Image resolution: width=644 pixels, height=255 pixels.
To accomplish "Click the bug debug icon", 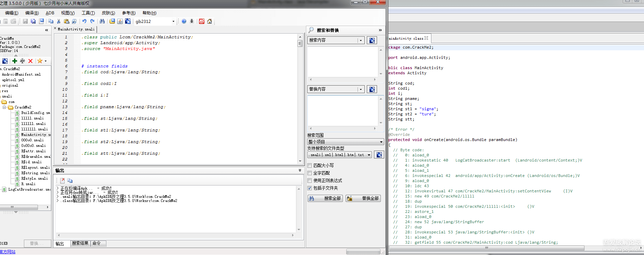I will 192,21.
